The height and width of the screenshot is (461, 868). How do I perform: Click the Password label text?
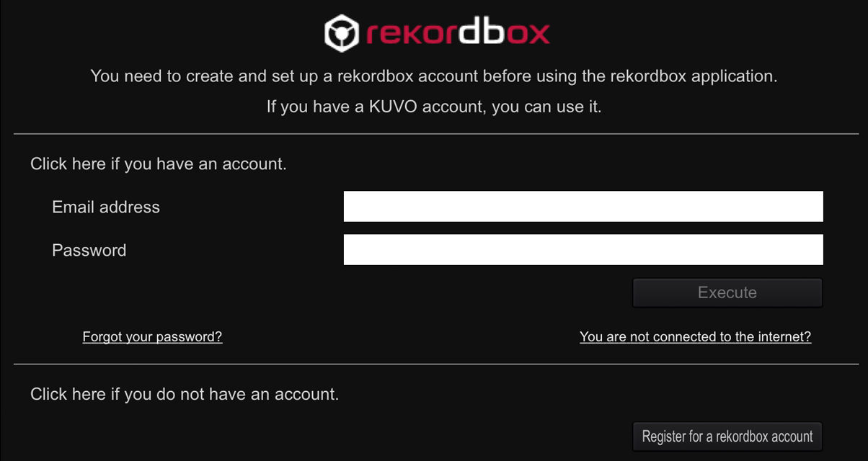89,251
